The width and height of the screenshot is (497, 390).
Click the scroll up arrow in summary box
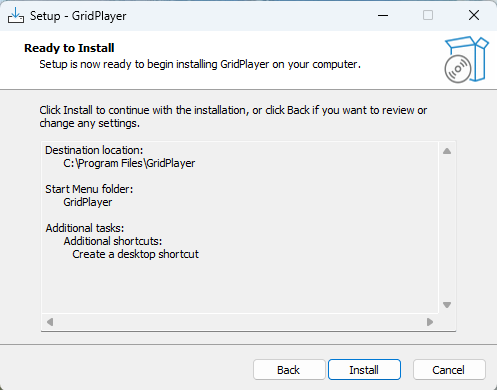pyautogui.click(x=447, y=151)
